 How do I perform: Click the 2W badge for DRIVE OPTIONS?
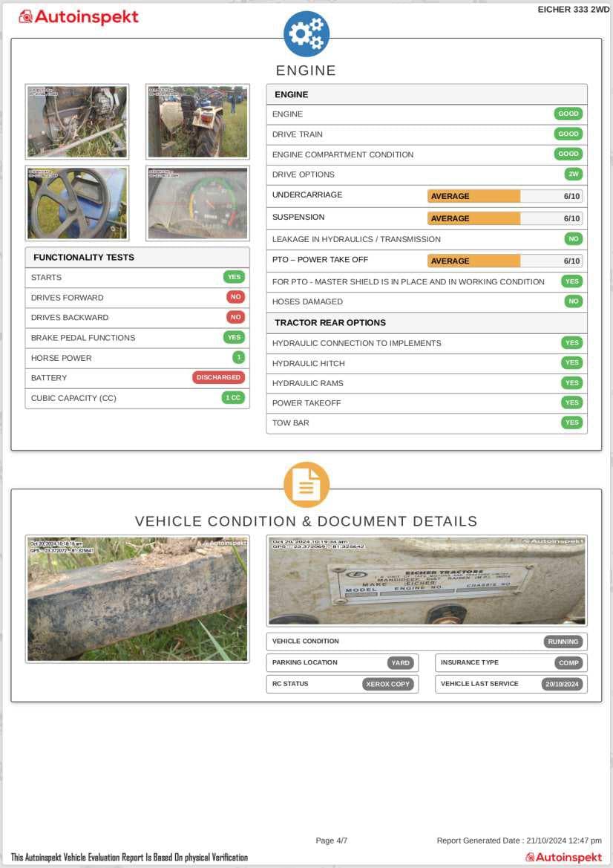[x=574, y=174]
